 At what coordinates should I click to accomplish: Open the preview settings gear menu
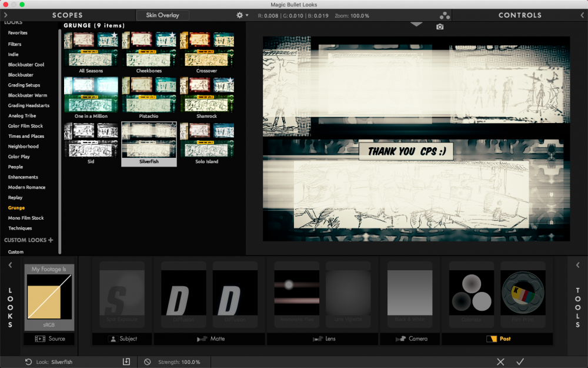tap(242, 15)
